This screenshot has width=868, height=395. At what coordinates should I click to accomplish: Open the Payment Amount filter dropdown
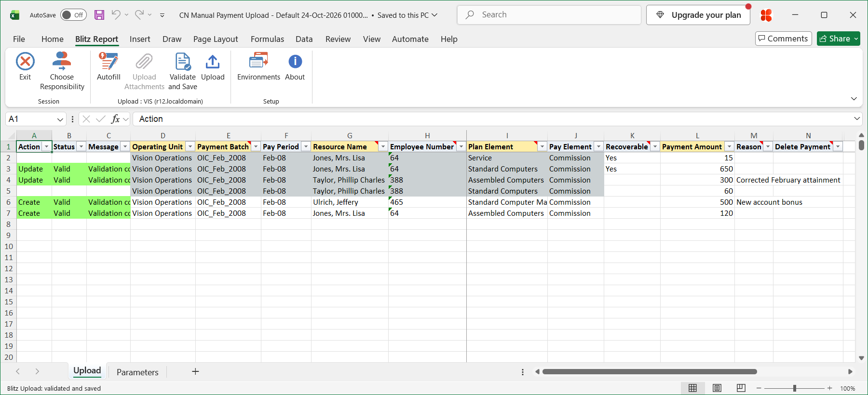(729, 146)
